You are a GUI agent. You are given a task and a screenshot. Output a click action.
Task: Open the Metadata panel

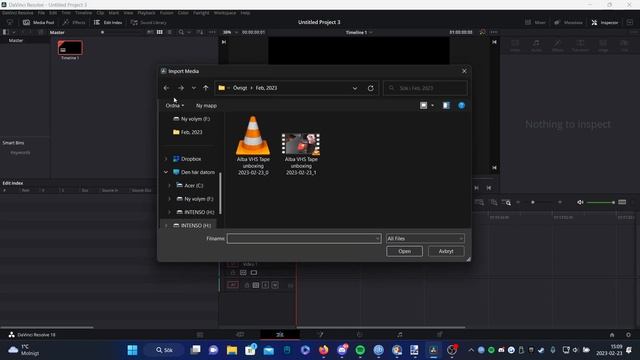[568, 22]
